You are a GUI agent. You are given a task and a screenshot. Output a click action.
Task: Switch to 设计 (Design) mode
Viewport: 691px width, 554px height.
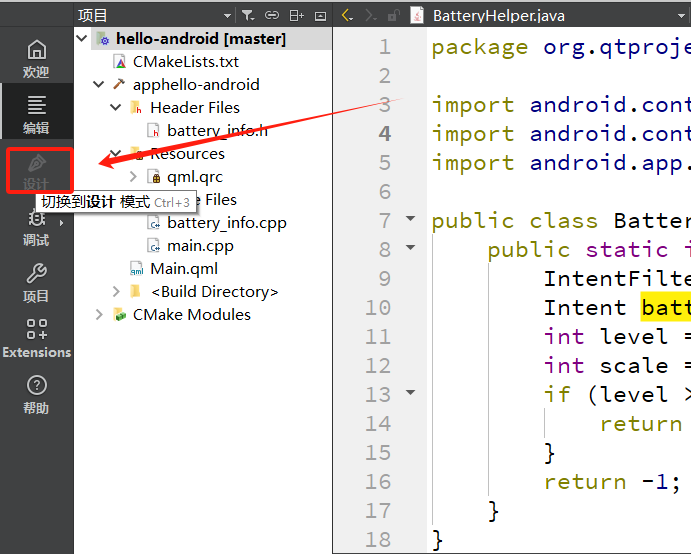[x=37, y=171]
